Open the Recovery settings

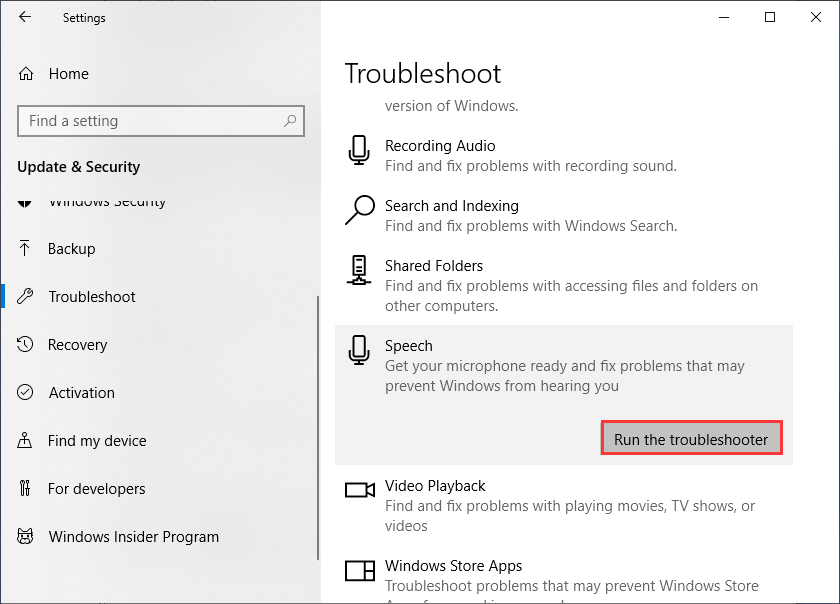(x=78, y=345)
